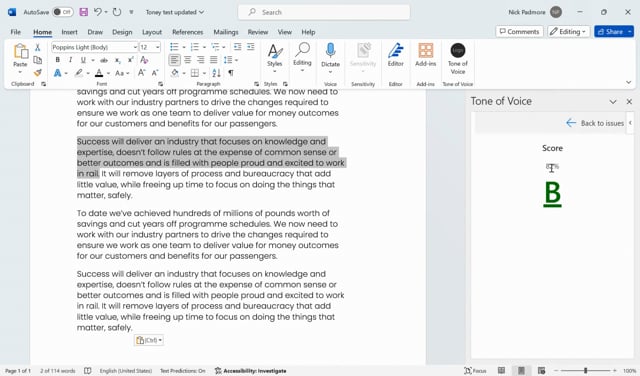Click the zoom slider
This screenshot has width=640, height=376.
pos(585,371)
